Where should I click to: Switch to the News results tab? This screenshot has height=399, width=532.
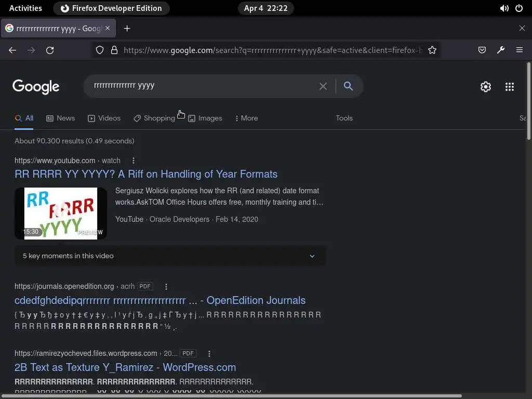tap(61, 118)
